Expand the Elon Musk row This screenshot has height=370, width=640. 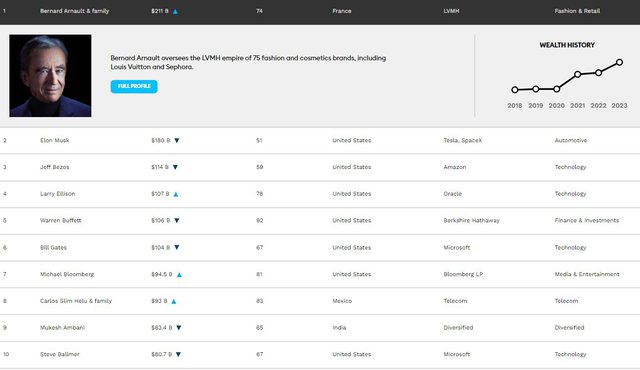(x=320, y=140)
